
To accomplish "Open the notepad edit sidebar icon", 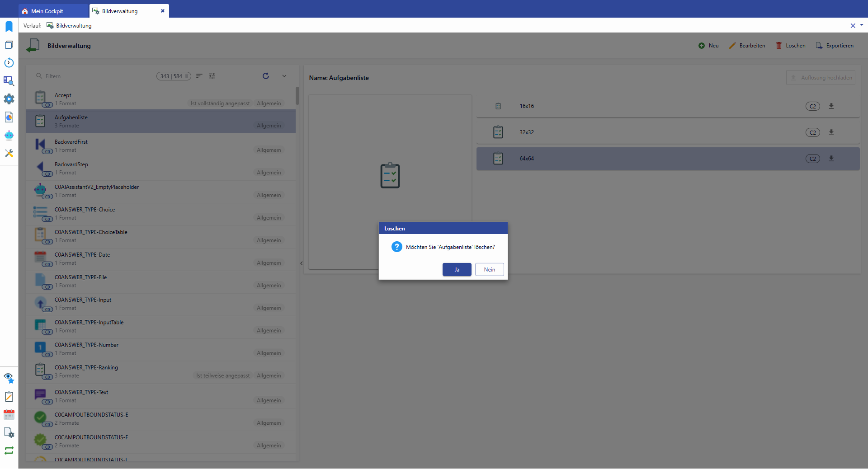I will tap(9, 397).
